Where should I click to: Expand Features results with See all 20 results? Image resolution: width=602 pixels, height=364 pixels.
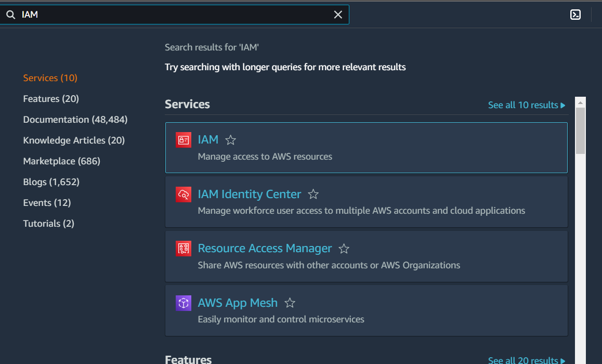coord(523,360)
